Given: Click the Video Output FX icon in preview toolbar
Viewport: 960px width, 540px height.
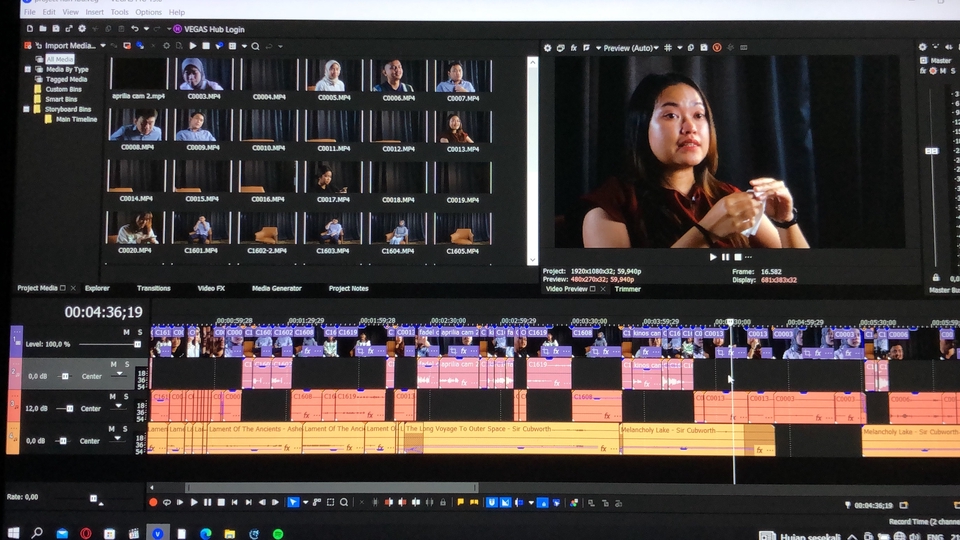Looking at the screenshot, I should 574,48.
